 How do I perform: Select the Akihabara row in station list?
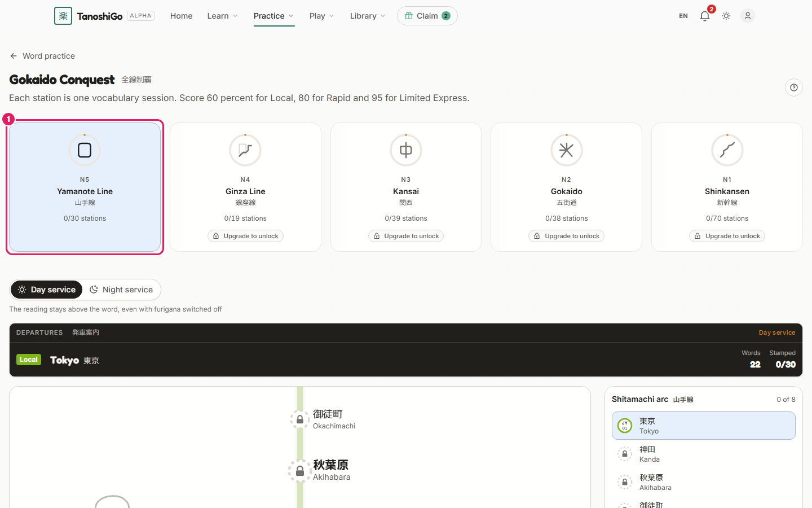pyautogui.click(x=704, y=482)
